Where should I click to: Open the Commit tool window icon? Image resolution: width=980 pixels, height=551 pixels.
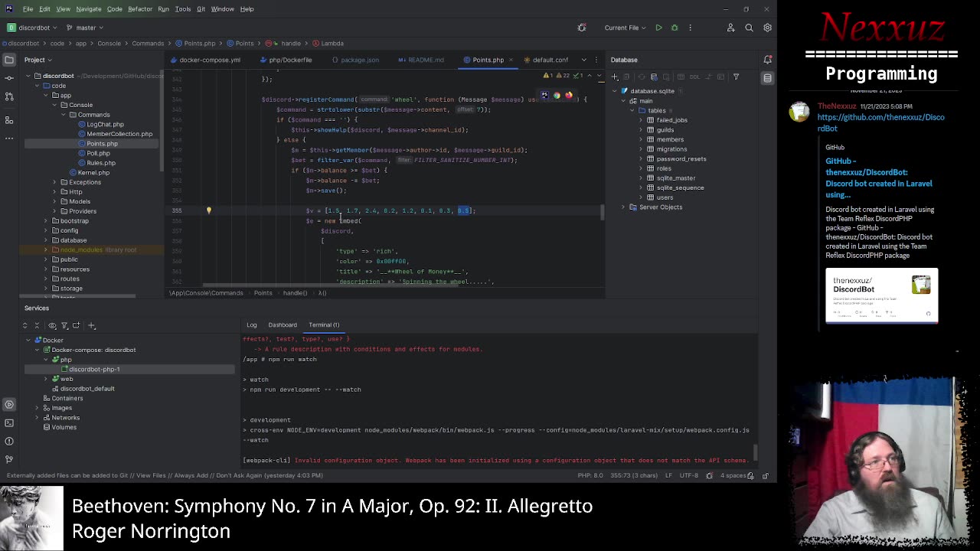9,78
